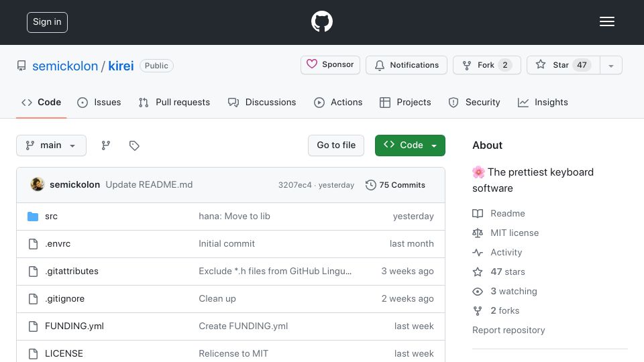Open the Pull requests tab
Image resolution: width=644 pixels, height=362 pixels.
pyautogui.click(x=174, y=102)
